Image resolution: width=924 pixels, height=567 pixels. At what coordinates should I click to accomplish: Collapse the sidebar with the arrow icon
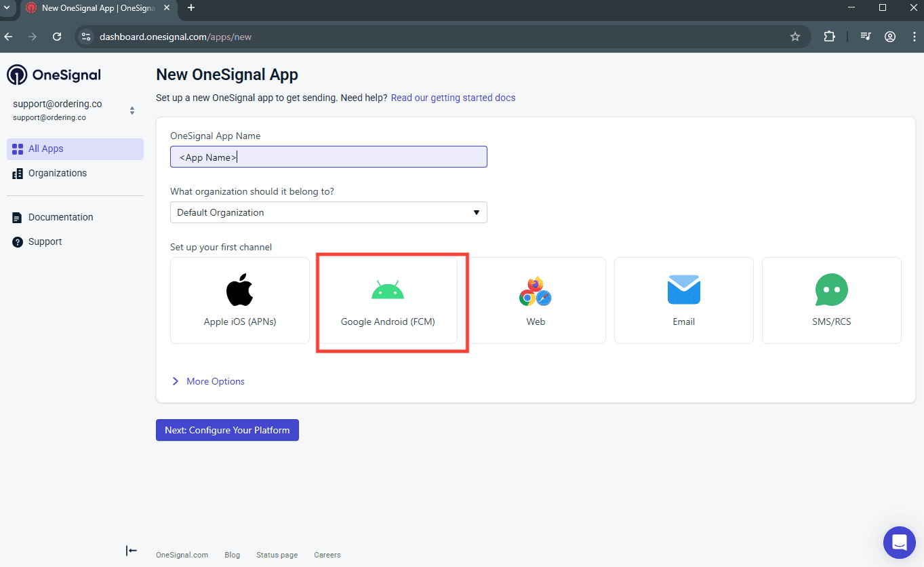tap(132, 551)
